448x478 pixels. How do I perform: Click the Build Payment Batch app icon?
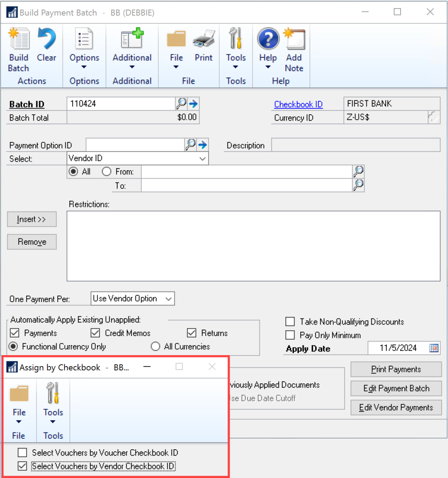tap(12, 12)
